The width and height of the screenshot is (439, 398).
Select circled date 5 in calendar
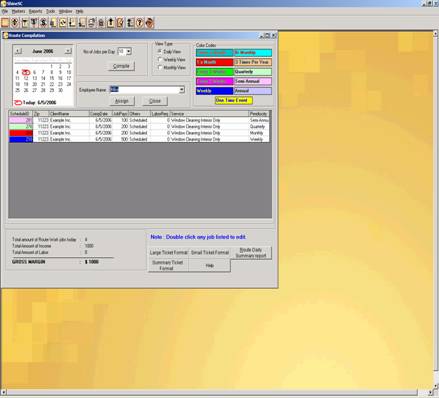[26, 72]
